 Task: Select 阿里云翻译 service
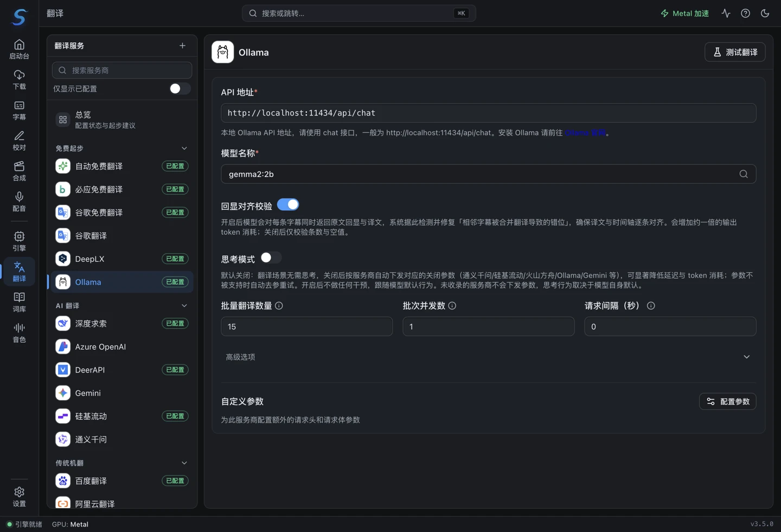coord(122,503)
